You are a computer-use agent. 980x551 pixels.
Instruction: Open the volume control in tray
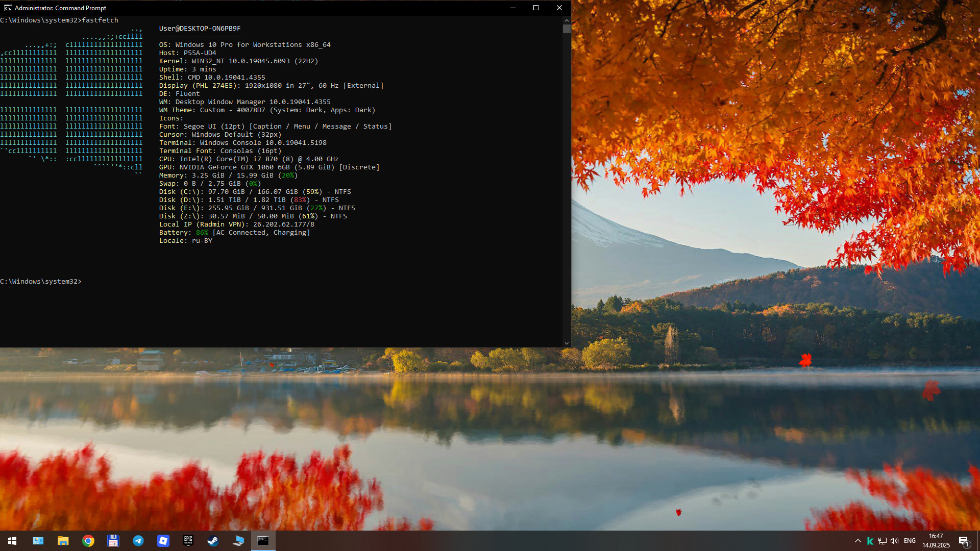894,541
